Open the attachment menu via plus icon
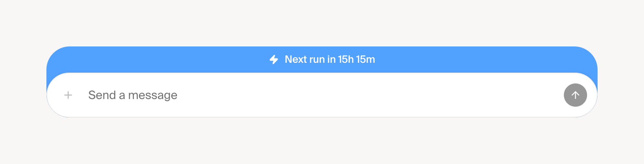 coord(68,95)
